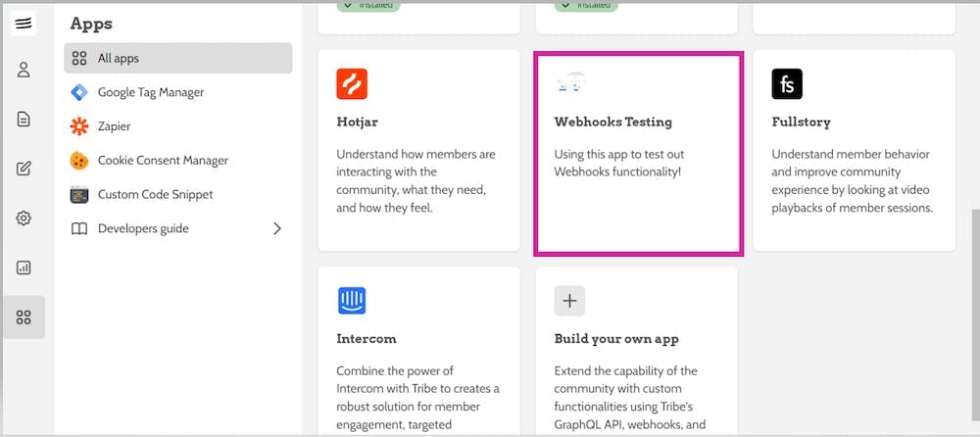Open the Hotjar app title
Screen dimensions: 980x437
point(357,121)
